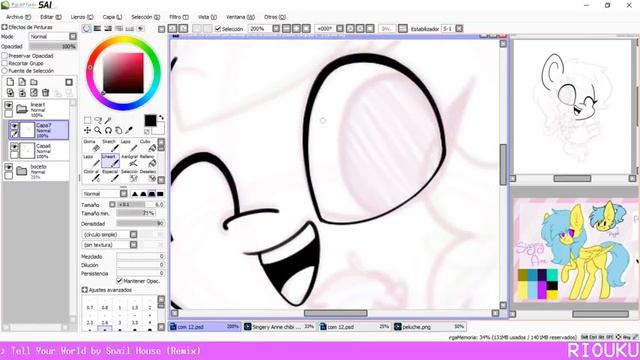The width and height of the screenshot is (640, 360).
Task: Create a new layer with the blank page icon
Action: pyautogui.click(x=10, y=82)
